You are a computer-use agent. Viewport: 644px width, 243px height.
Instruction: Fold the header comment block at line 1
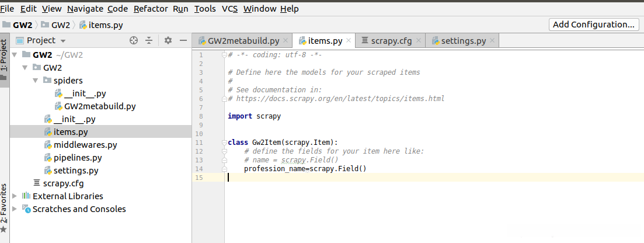click(224, 55)
